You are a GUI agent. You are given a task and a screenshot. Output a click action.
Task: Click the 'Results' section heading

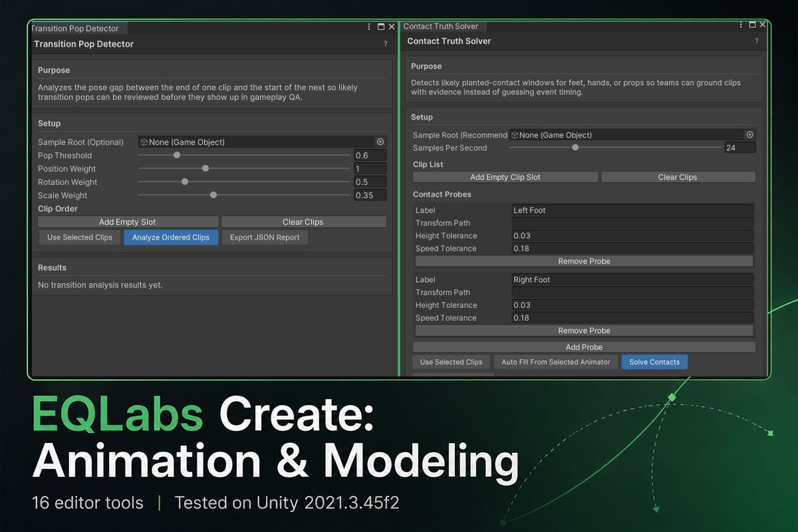pos(52,267)
